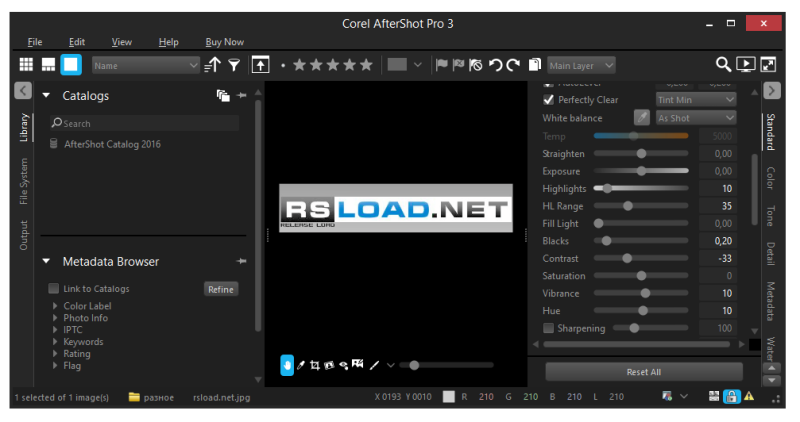Screen dimensions: 800x422
Task: Open the File menu
Action: pos(35,42)
